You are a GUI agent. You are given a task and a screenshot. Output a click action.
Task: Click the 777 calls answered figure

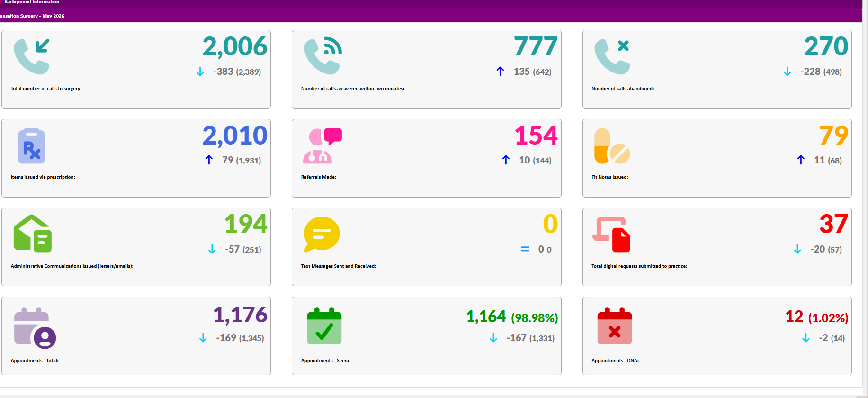tap(536, 46)
